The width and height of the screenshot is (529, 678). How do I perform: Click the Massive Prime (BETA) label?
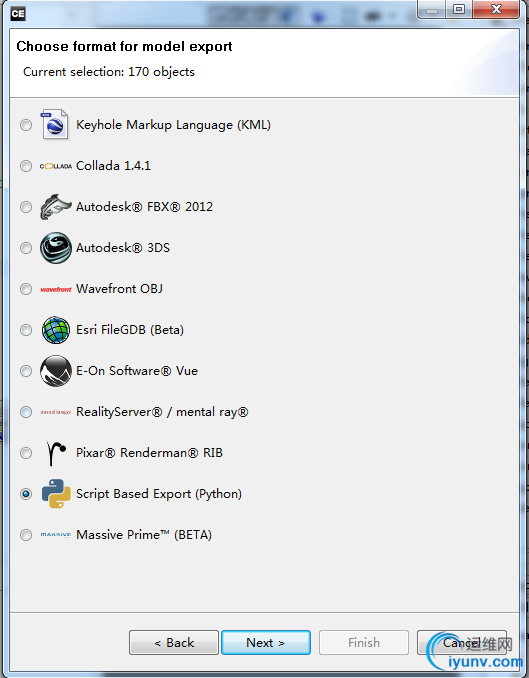(x=144, y=535)
